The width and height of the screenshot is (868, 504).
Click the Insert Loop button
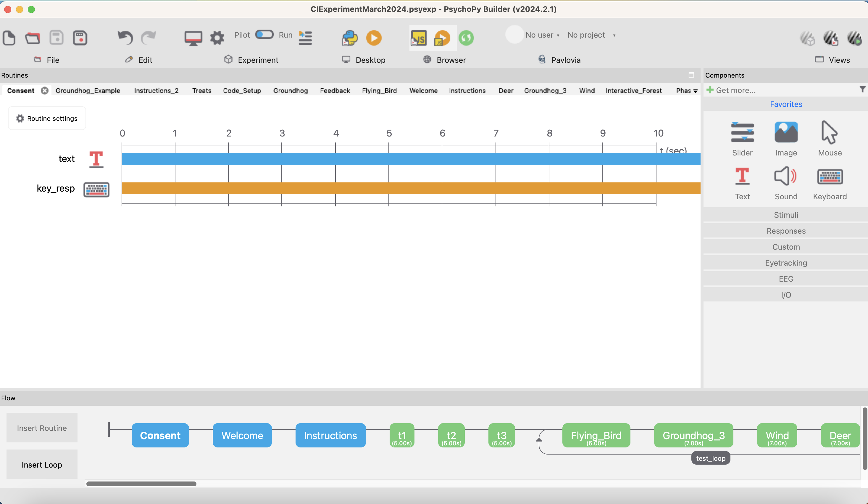click(x=42, y=465)
